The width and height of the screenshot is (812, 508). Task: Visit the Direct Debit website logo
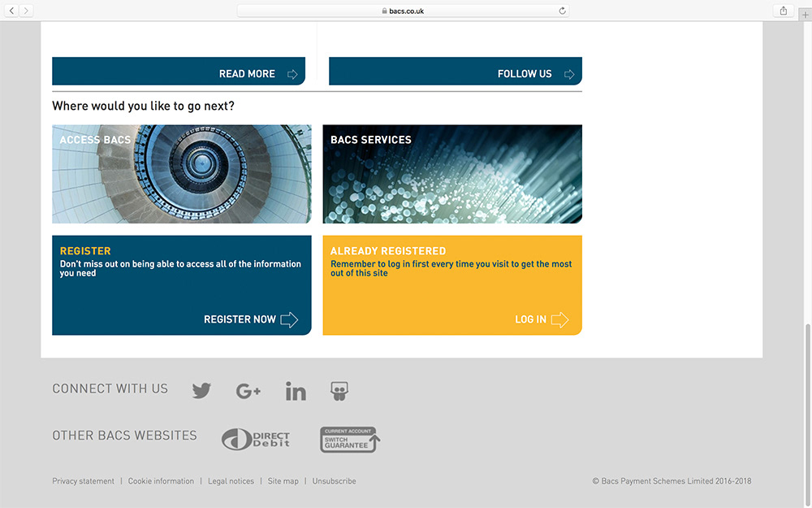[x=256, y=440]
